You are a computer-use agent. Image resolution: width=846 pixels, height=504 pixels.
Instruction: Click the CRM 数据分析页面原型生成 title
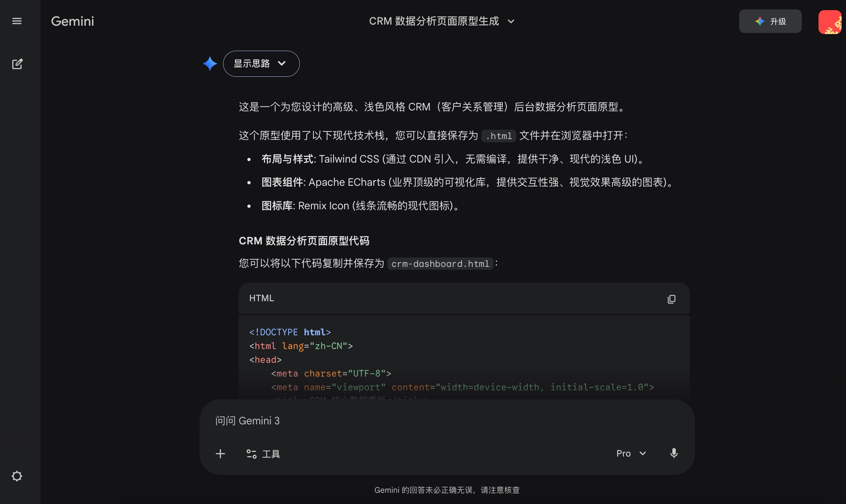pos(434,21)
